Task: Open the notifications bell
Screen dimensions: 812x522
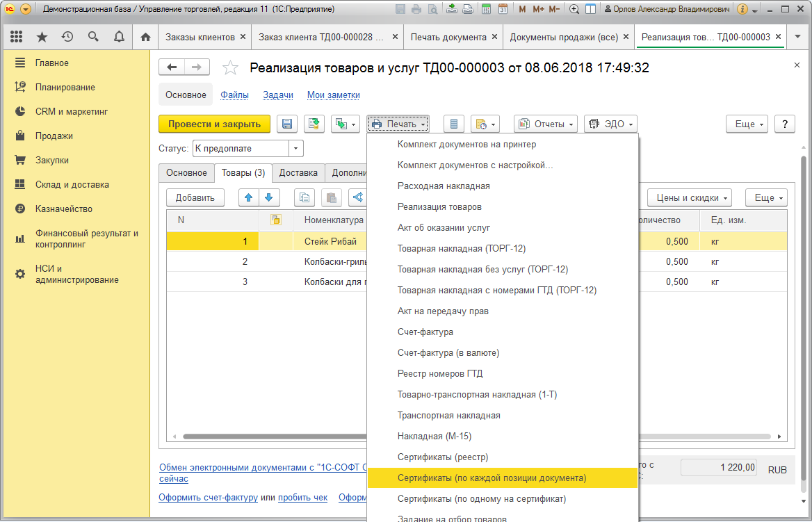Action: point(119,37)
